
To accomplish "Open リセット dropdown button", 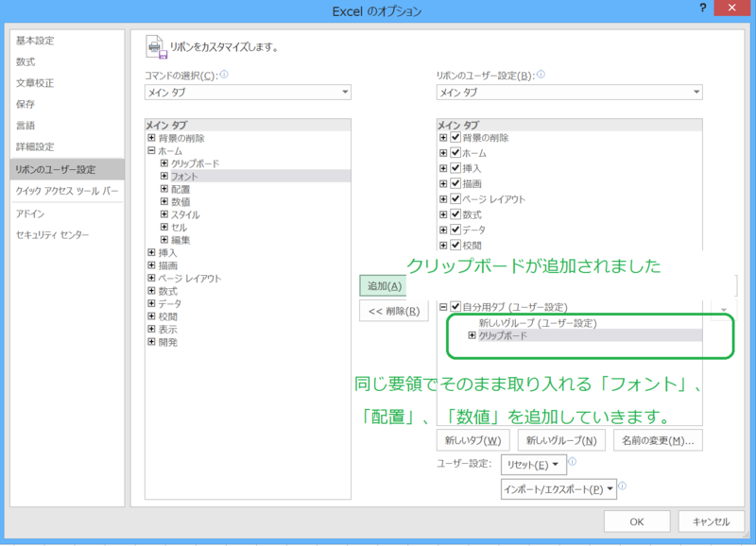I will pos(534,465).
